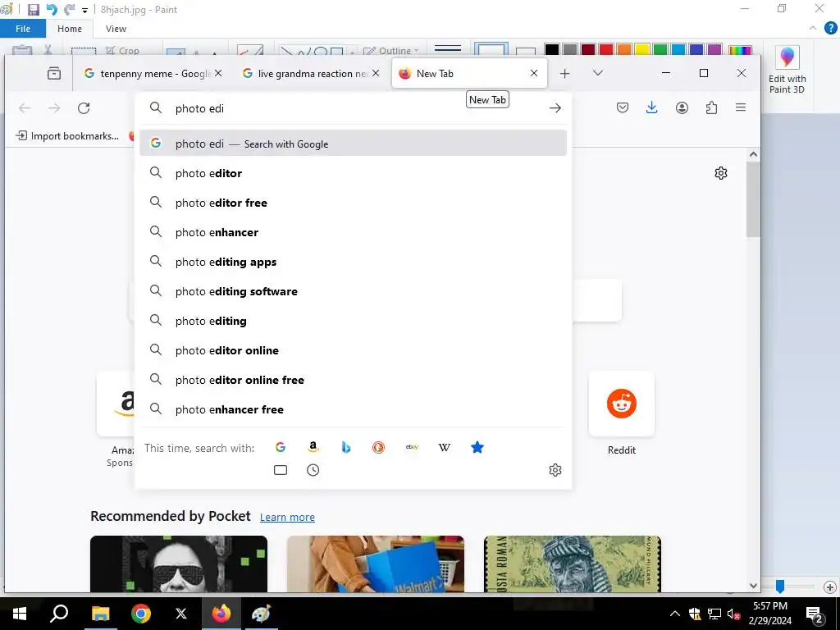This screenshot has width=840, height=630.
Task: Pick the black color swatch in Paint
Action: pyautogui.click(x=552, y=50)
